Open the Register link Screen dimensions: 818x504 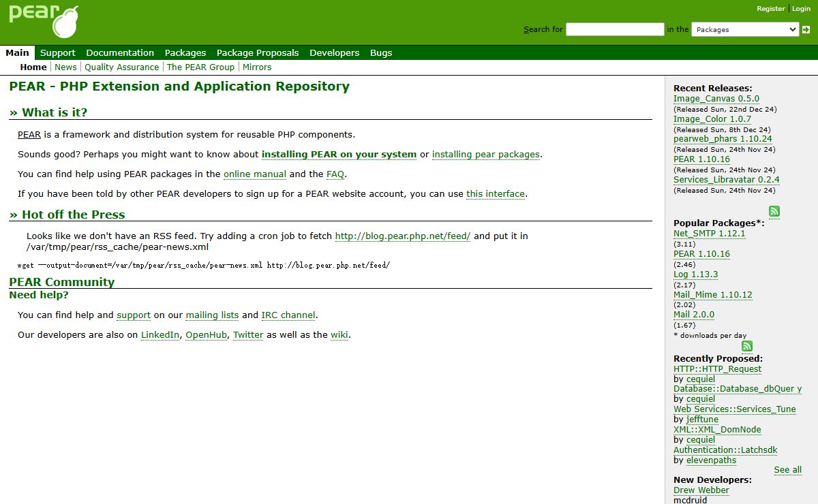click(771, 9)
